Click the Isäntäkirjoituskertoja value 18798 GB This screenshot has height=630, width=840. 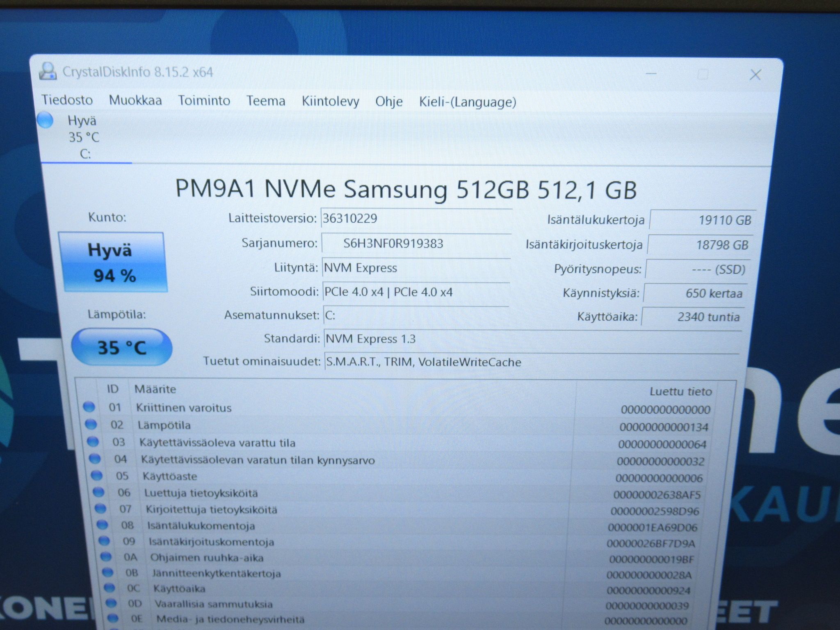[x=700, y=245]
